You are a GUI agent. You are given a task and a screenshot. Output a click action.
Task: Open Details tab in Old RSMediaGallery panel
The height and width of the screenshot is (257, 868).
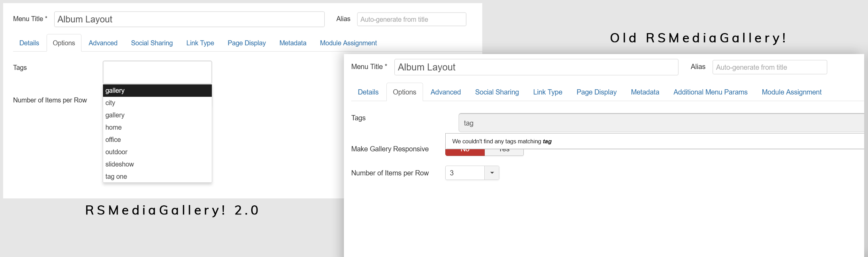368,92
